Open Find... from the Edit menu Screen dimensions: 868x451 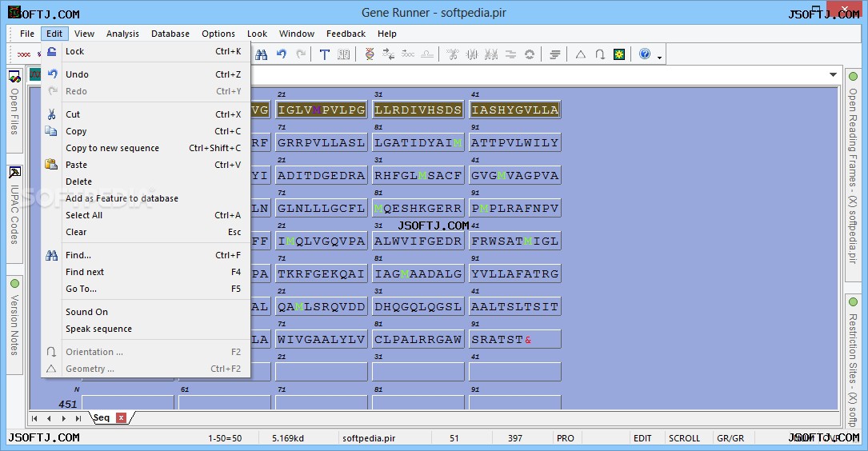[146, 255]
